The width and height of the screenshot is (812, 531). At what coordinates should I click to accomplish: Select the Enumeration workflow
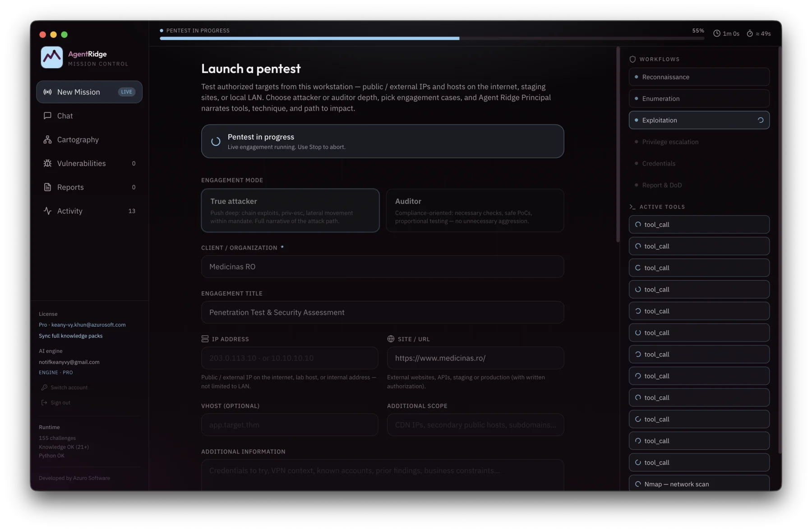tap(699, 99)
